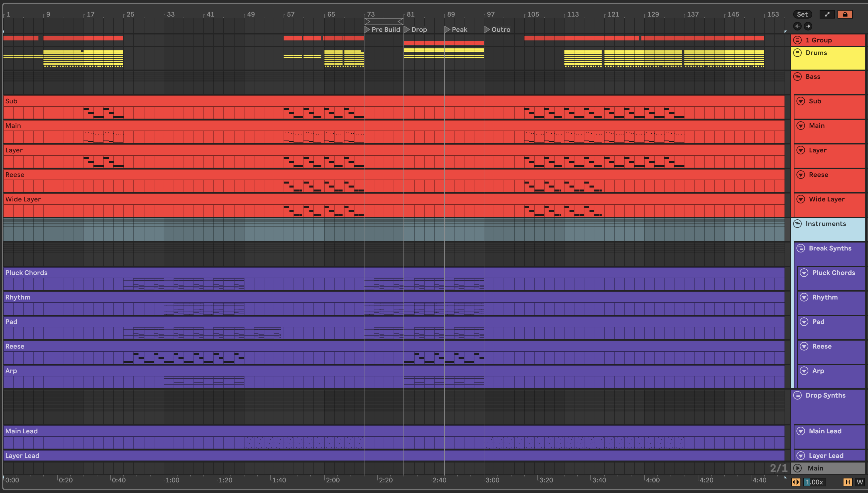Jump to the next locator arrow

point(808,26)
